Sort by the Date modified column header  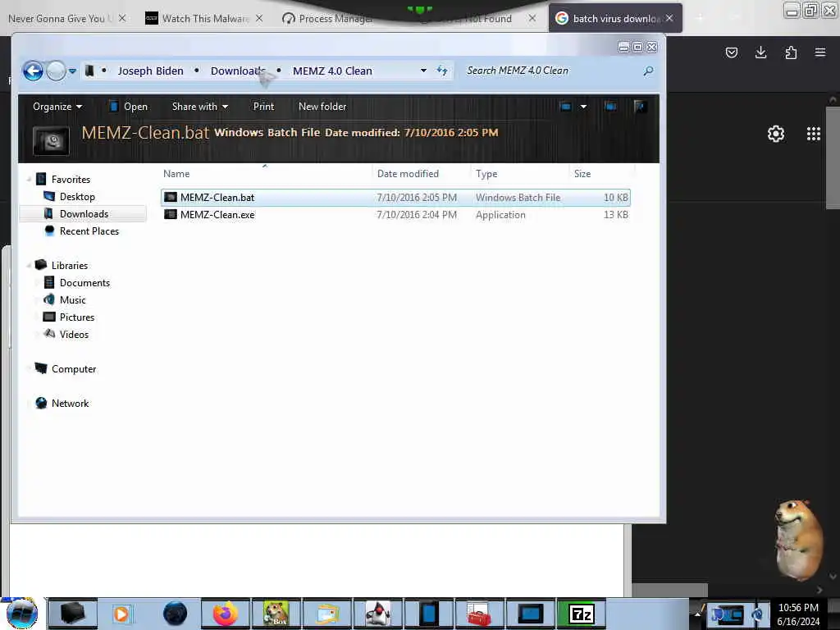pos(408,174)
